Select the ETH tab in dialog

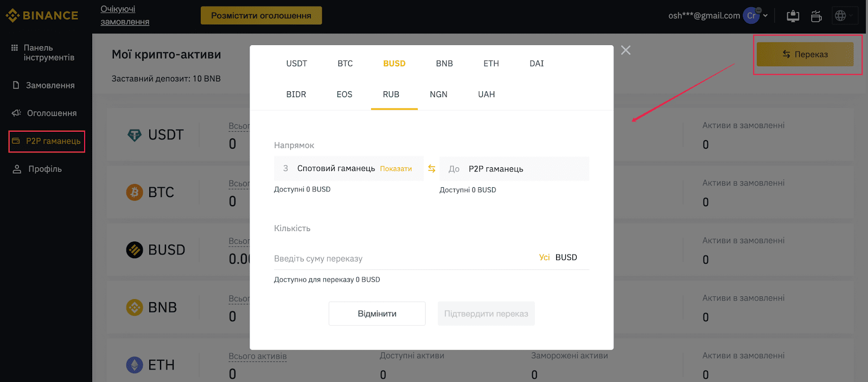[x=491, y=63]
